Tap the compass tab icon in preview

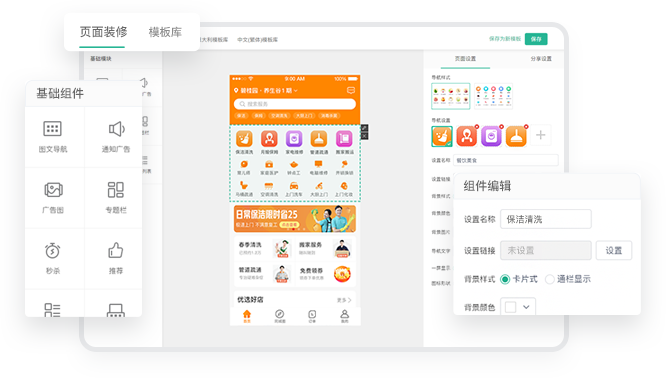click(x=279, y=314)
